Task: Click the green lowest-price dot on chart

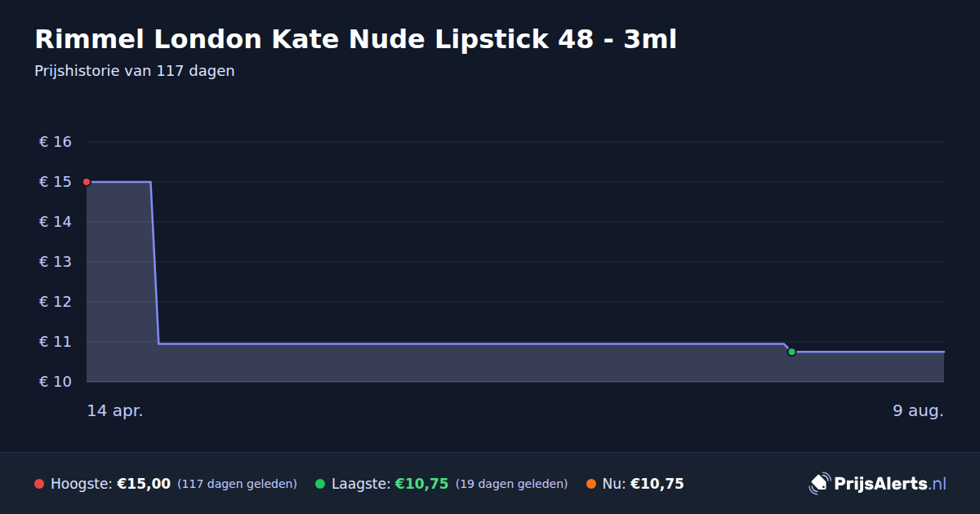Action: [791, 352]
